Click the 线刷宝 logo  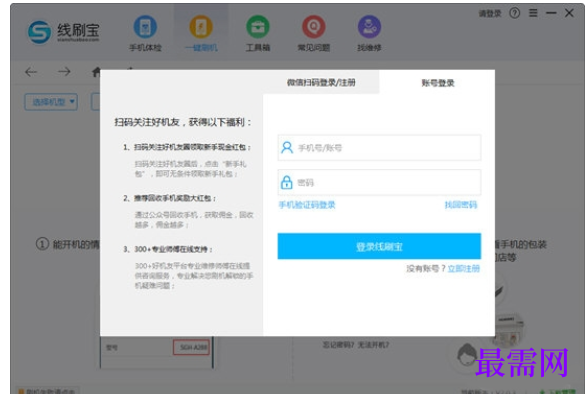(64, 31)
